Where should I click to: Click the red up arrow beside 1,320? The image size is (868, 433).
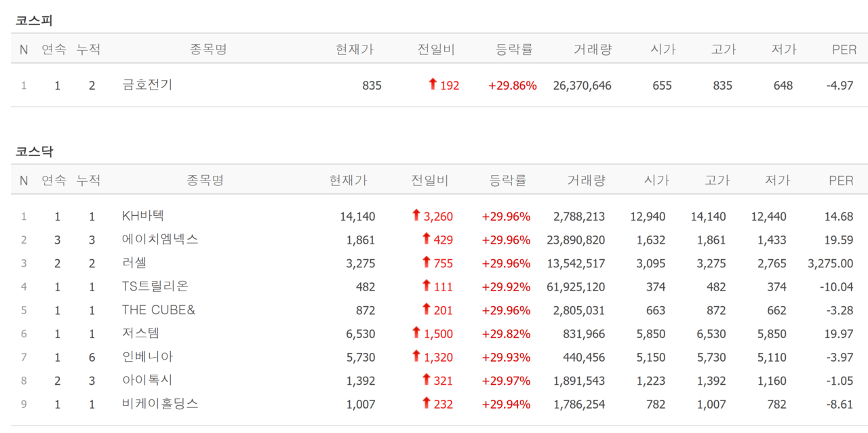point(416,356)
